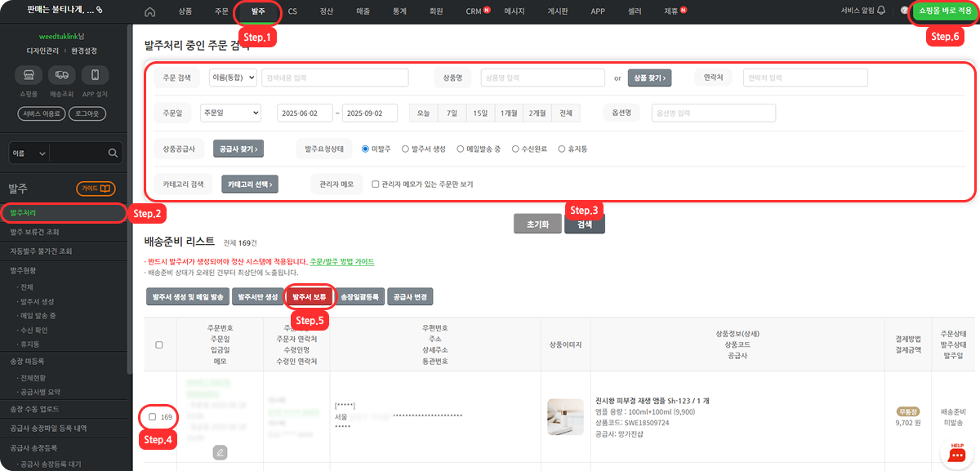Tick the select-all checkbox in table header
Viewport: 980px width, 471px height.
coord(158,345)
